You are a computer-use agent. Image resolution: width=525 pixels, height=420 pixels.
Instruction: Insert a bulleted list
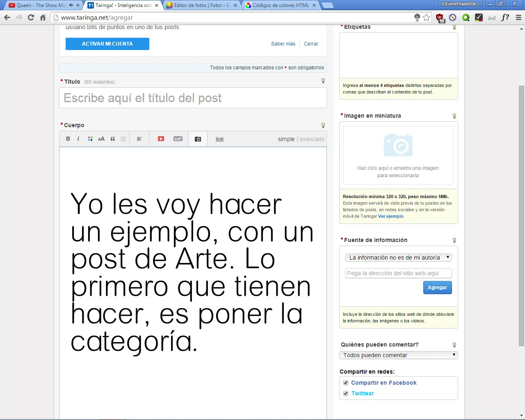pyautogui.click(x=123, y=139)
